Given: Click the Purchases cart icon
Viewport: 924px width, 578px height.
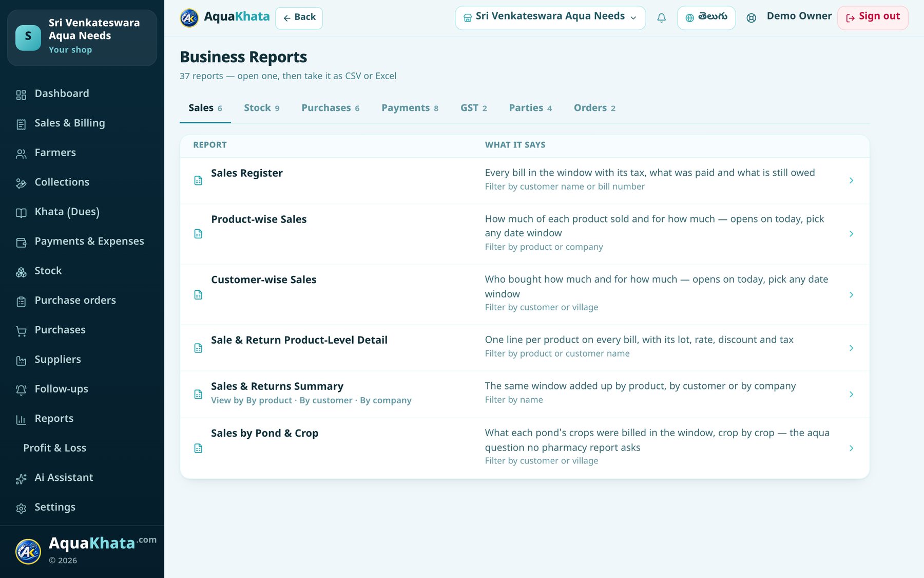Looking at the screenshot, I should click(21, 331).
